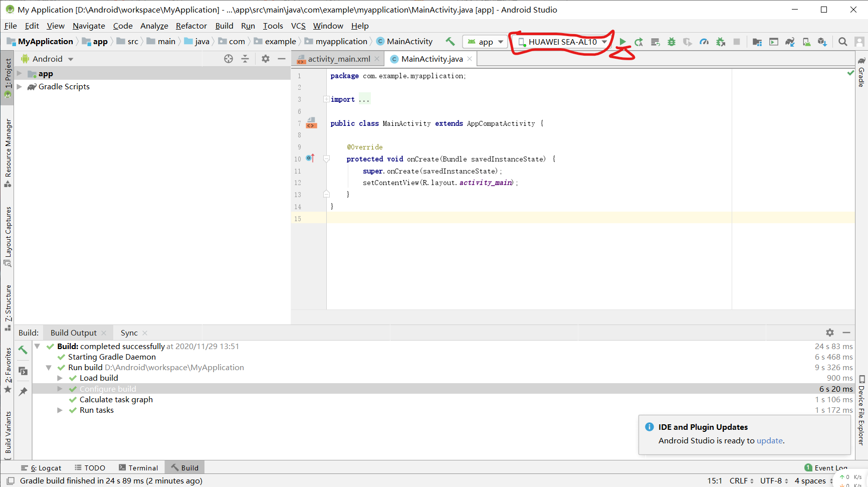Click the locate target crosshair in Project panel
This screenshot has width=868, height=487.
[x=229, y=59]
